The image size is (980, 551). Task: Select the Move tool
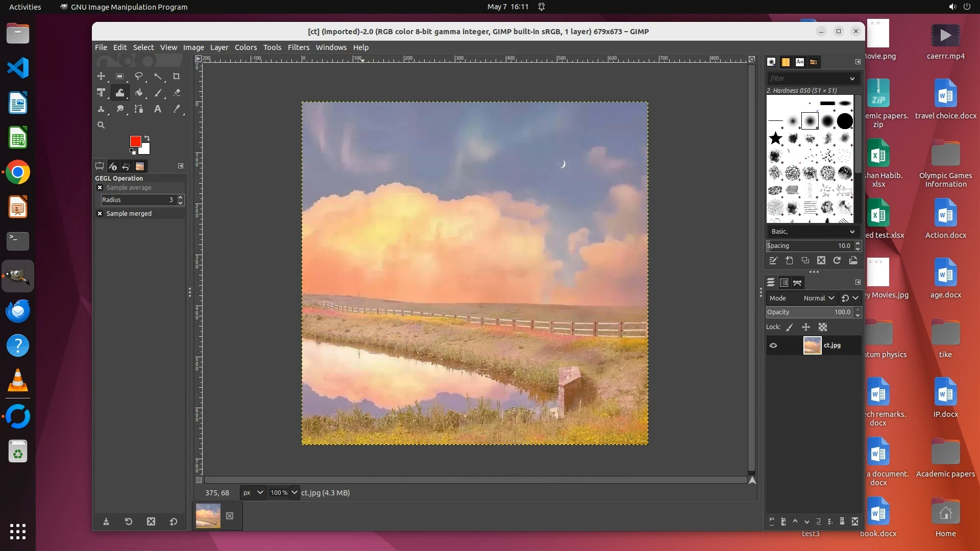pos(101,77)
